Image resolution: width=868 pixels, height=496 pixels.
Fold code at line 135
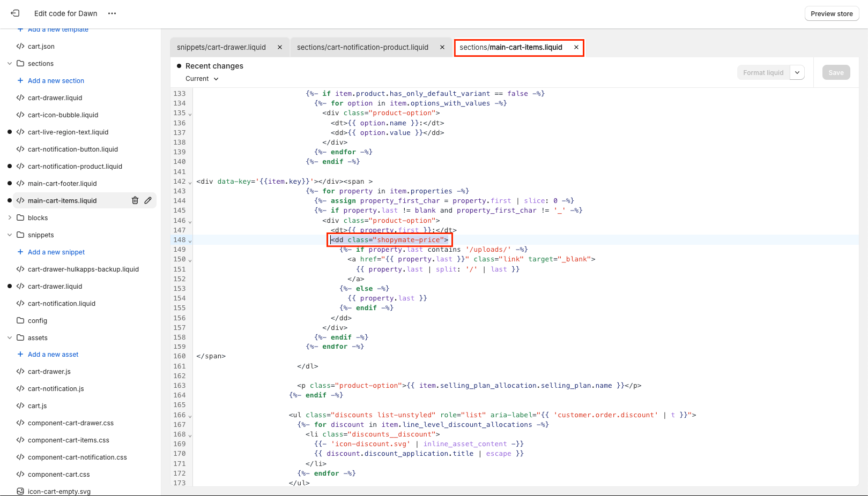(x=190, y=114)
